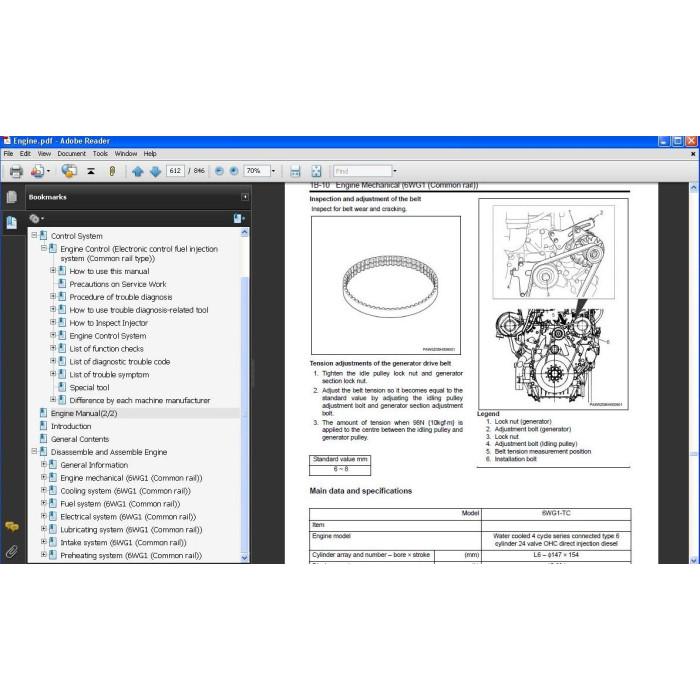Open Fuel system (6WG1 (Common rail)) bookmark
The image size is (700, 700).
click(x=120, y=504)
